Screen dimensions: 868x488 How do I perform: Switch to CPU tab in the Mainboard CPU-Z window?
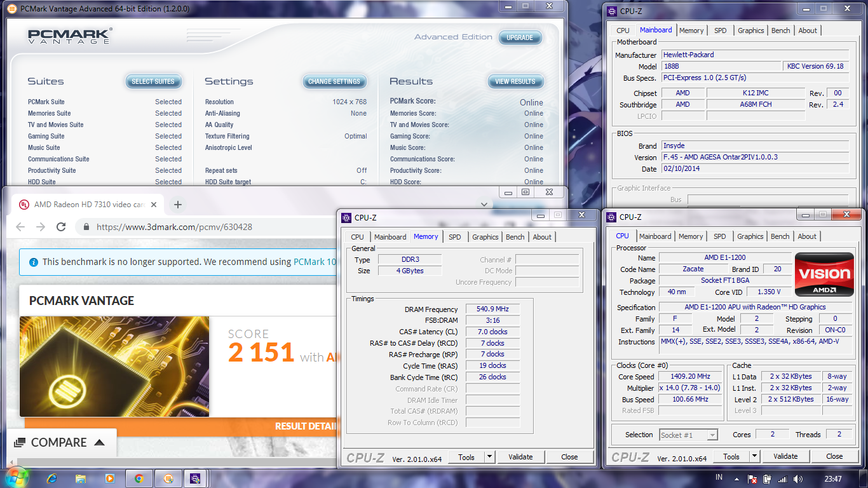coord(623,30)
